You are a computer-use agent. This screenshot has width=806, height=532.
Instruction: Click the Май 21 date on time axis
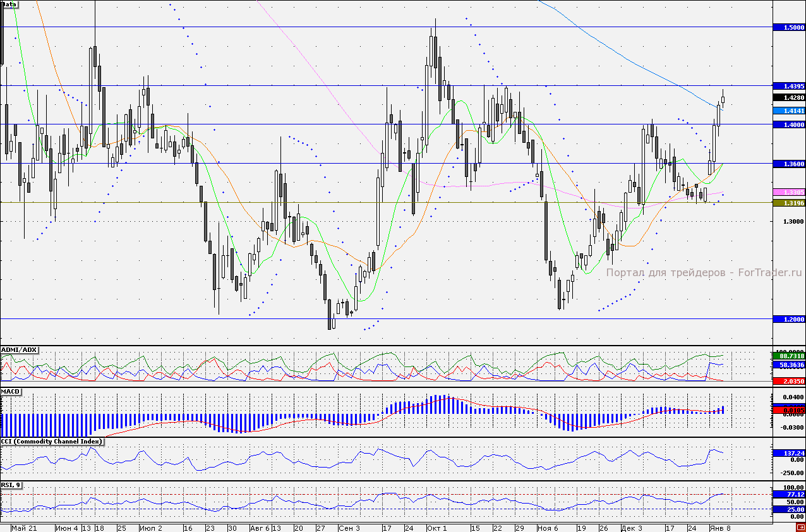pyautogui.click(x=24, y=528)
